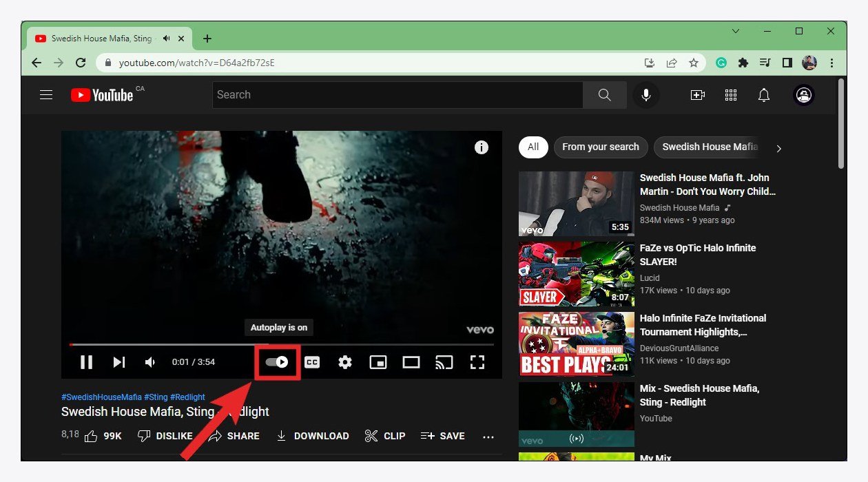Open the YouTube apps grid
Viewport: 868px width, 482px height.
tap(731, 95)
